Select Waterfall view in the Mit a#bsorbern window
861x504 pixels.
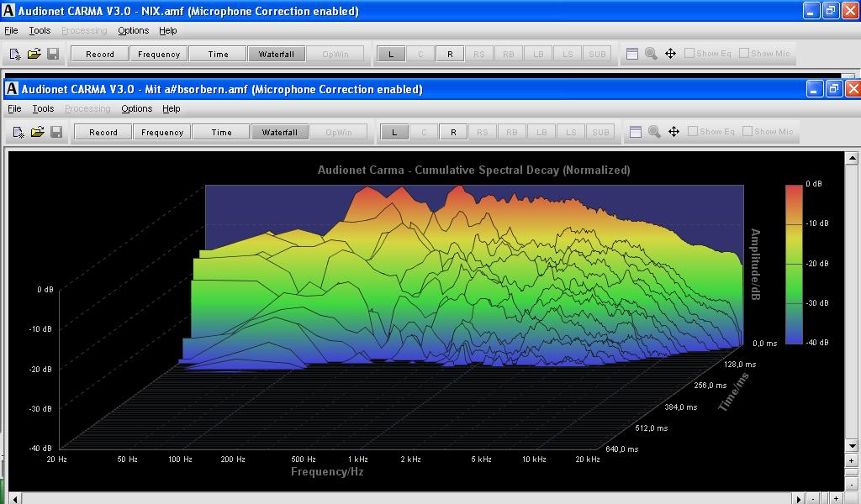280,132
